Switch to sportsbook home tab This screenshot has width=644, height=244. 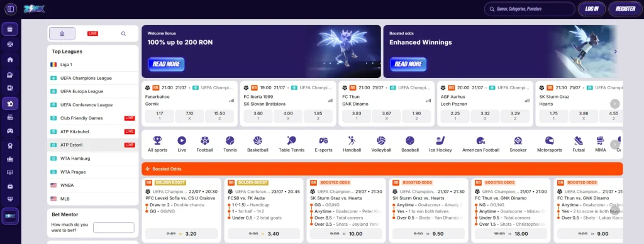[62, 34]
